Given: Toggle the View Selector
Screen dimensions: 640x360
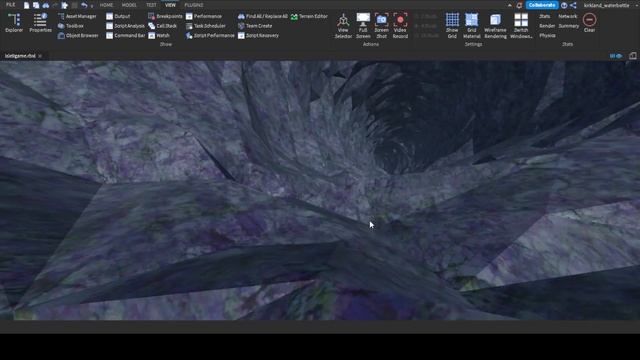Looking at the screenshot, I should point(343,26).
